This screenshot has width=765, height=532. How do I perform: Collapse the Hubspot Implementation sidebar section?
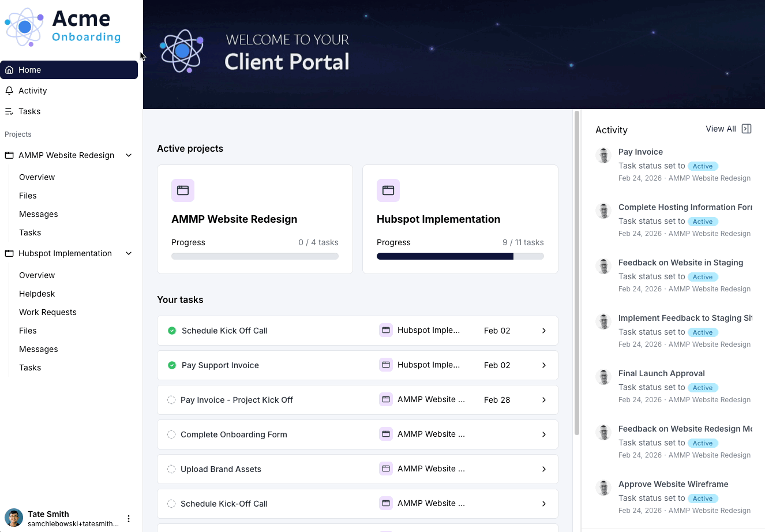129,253
